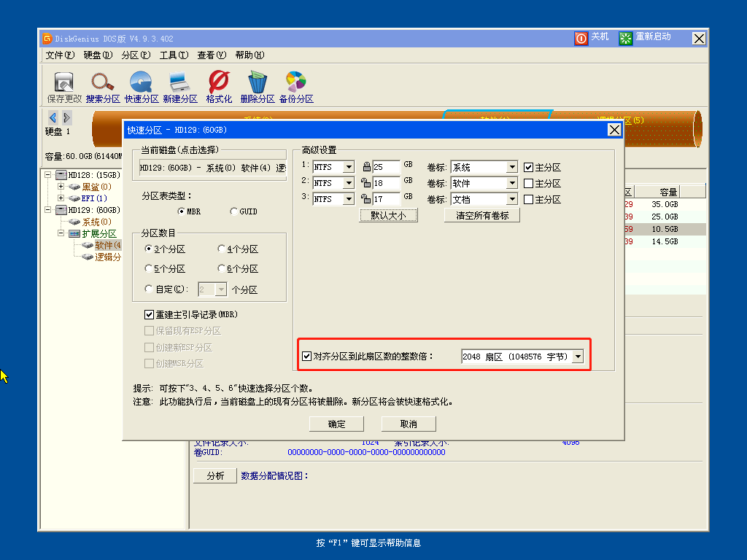Open the 2048 扇区 alignment dropdown
This screenshot has height=560, width=747.
tap(578, 356)
